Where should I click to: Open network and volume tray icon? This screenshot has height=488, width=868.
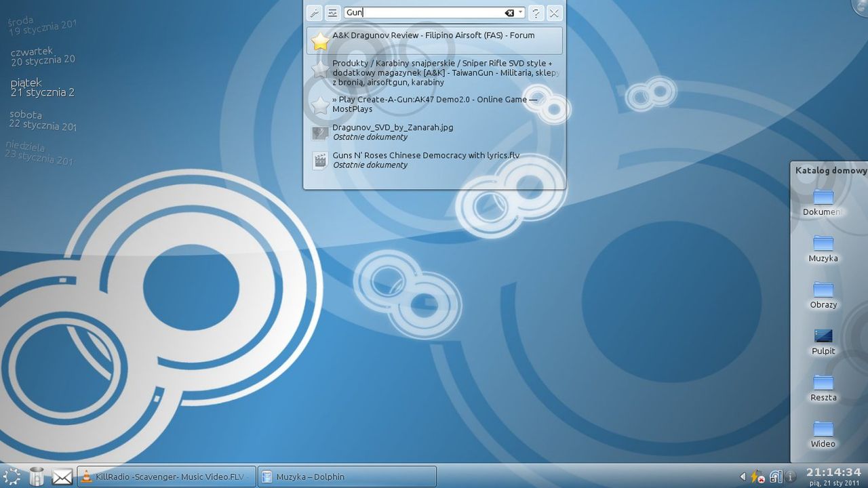pos(774,477)
